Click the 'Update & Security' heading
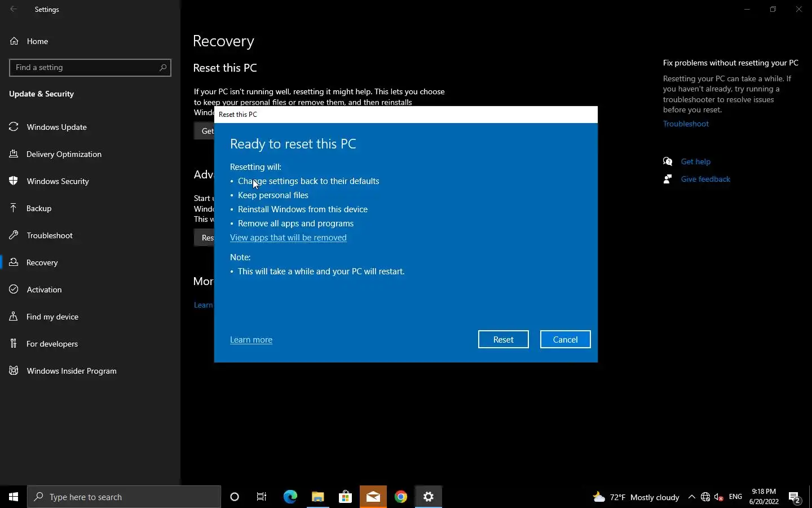812x508 pixels. point(42,94)
